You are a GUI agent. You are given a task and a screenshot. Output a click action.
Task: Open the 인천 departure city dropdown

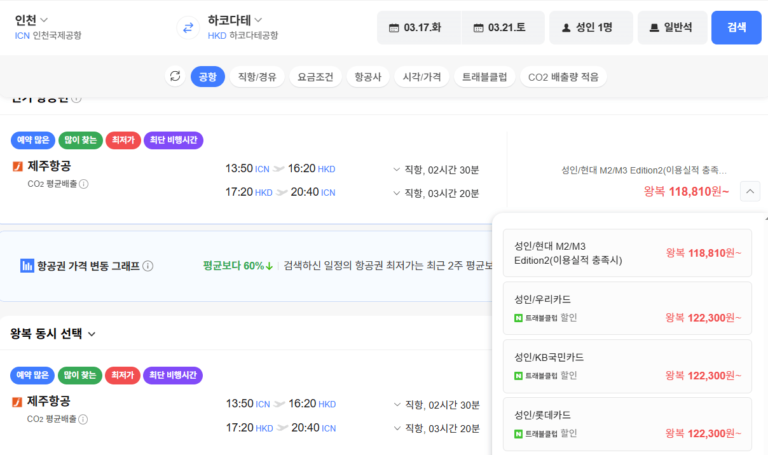coord(32,19)
